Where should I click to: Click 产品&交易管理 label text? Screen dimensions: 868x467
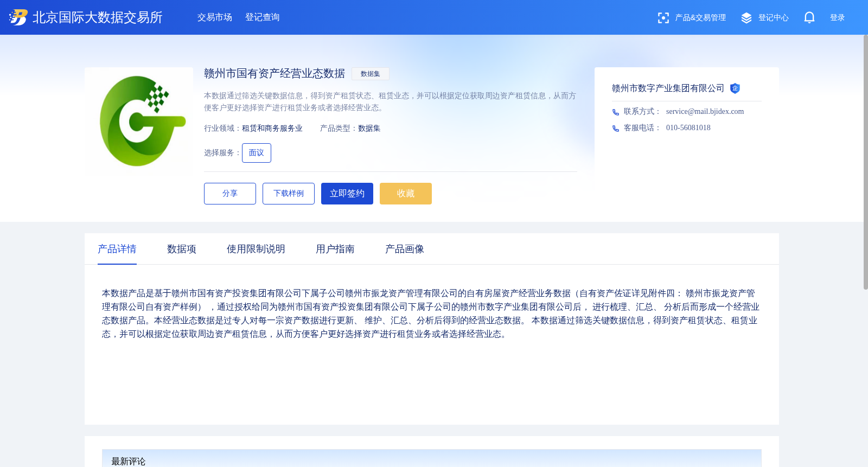[700, 18]
